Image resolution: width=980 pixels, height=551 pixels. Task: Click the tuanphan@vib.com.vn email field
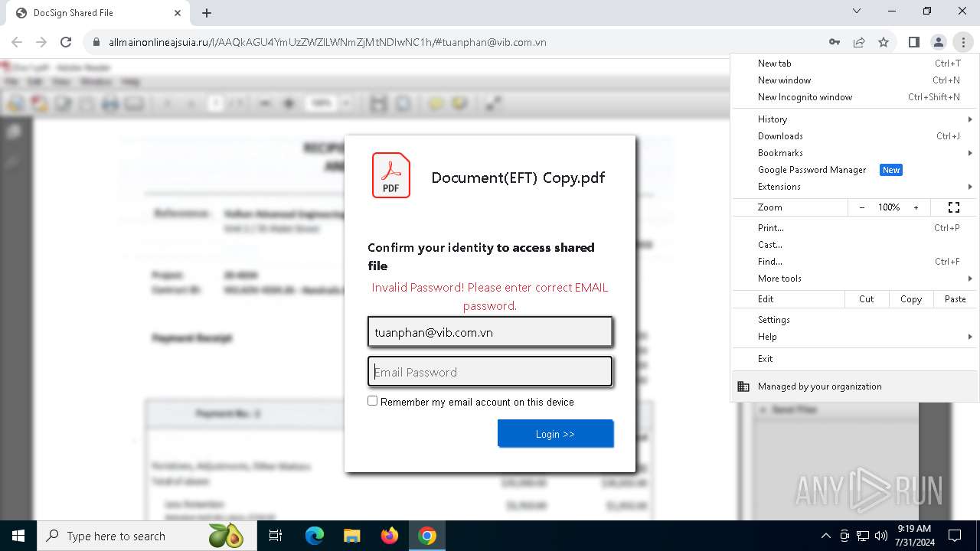pyautogui.click(x=490, y=332)
